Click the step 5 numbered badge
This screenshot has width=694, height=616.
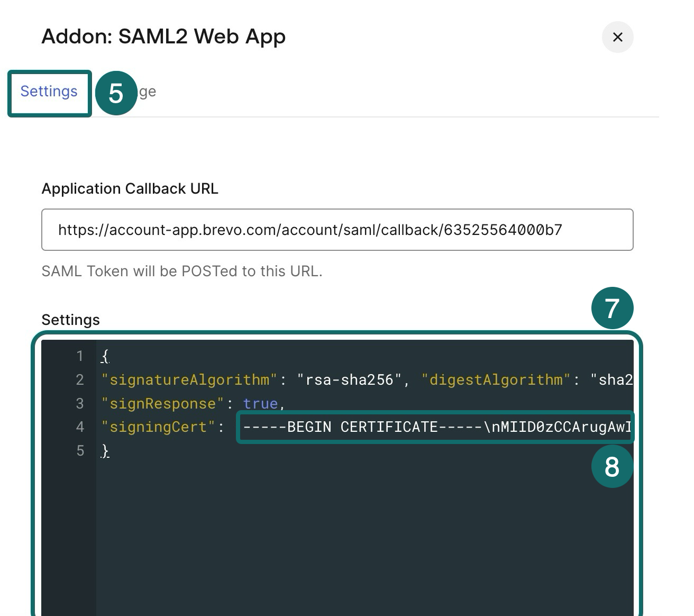[x=116, y=94]
